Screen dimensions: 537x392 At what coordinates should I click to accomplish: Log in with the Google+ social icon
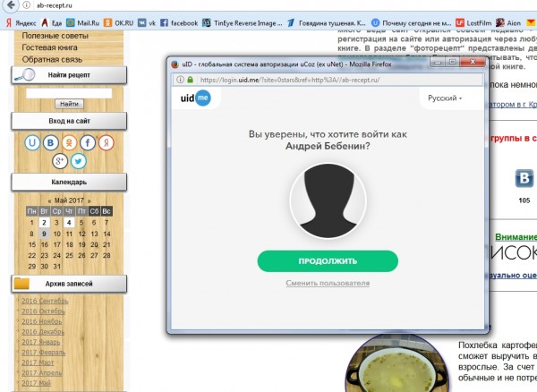[x=60, y=161]
